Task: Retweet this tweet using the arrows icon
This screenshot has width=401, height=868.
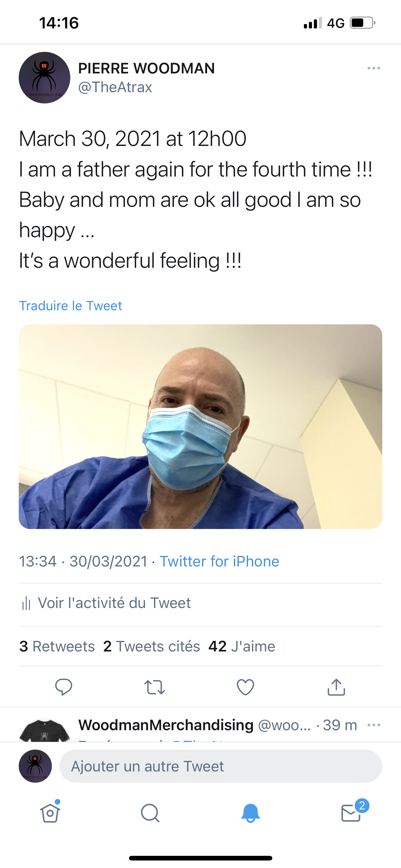Action: (x=154, y=687)
